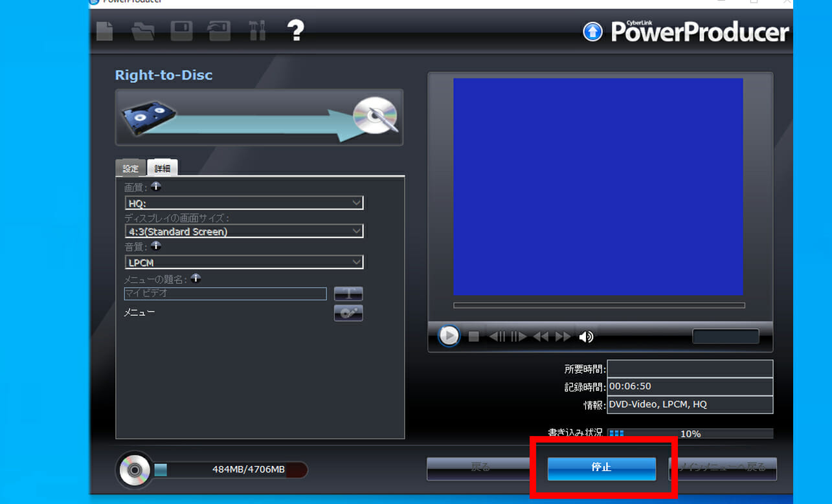Click the info icon beside 画質
The height and width of the screenshot is (504, 832).
[156, 186]
